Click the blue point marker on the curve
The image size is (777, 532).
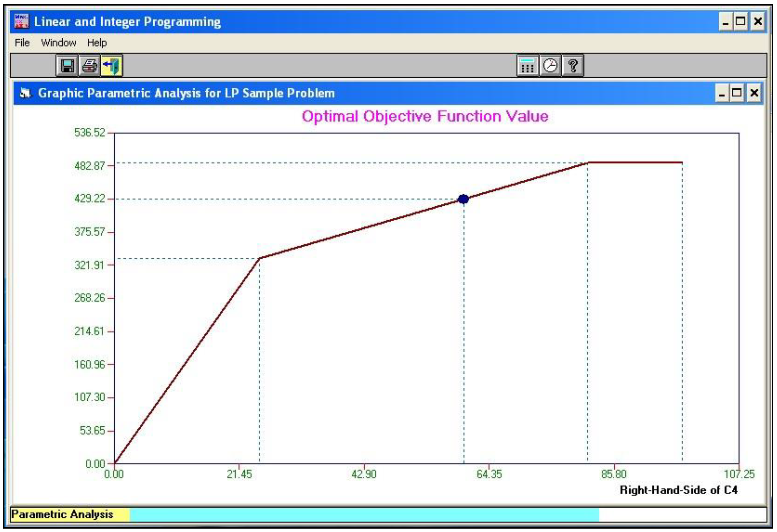(x=463, y=199)
